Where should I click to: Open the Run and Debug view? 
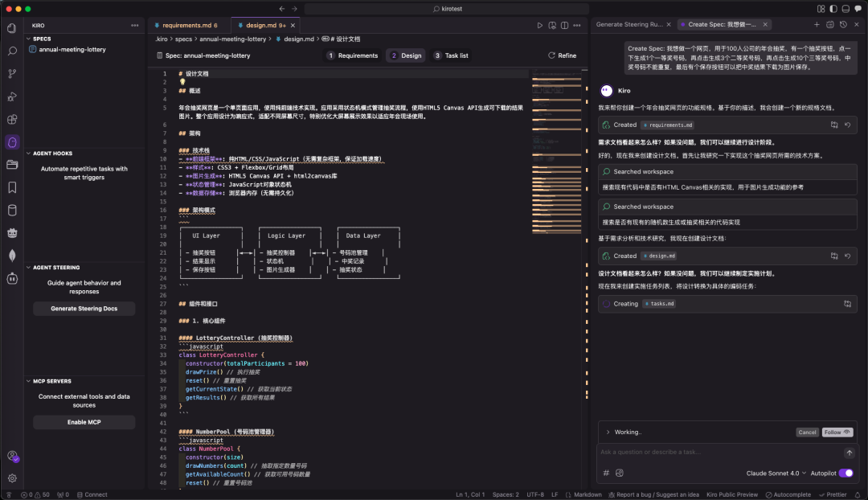pyautogui.click(x=11, y=96)
